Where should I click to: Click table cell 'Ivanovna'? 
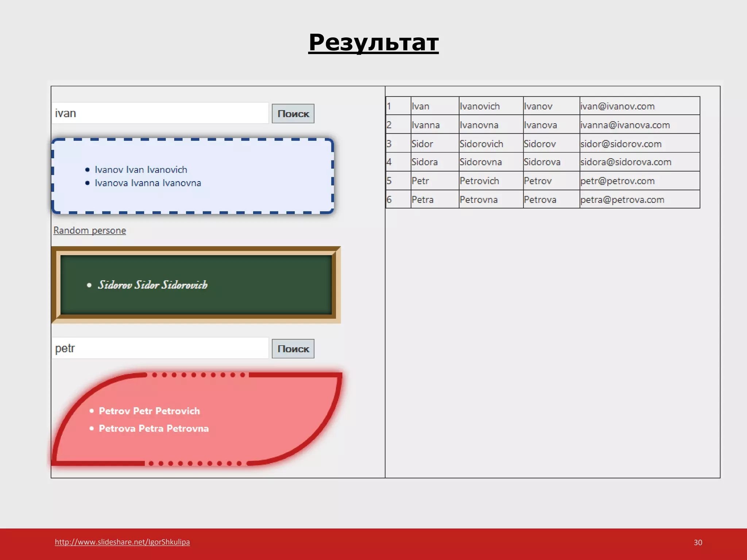491,125
